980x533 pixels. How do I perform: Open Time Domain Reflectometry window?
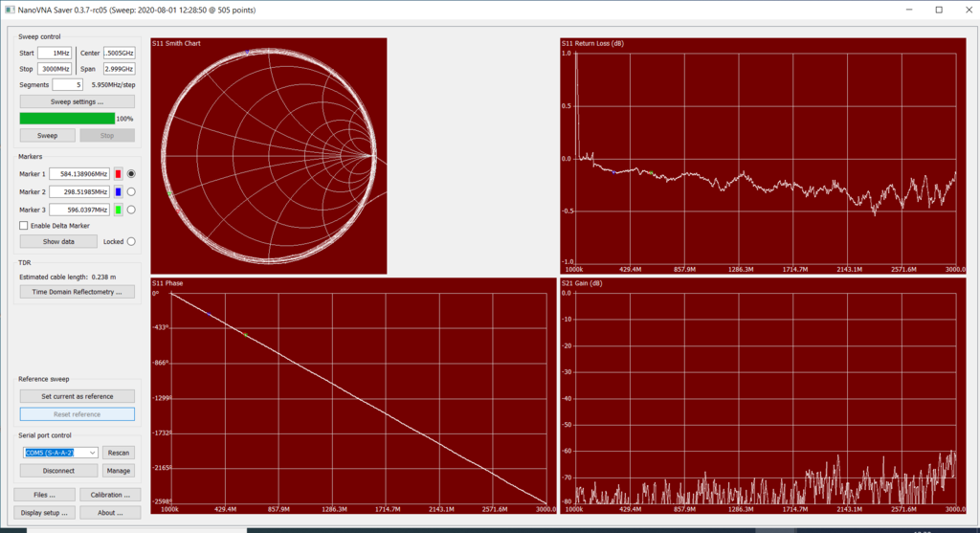77,292
